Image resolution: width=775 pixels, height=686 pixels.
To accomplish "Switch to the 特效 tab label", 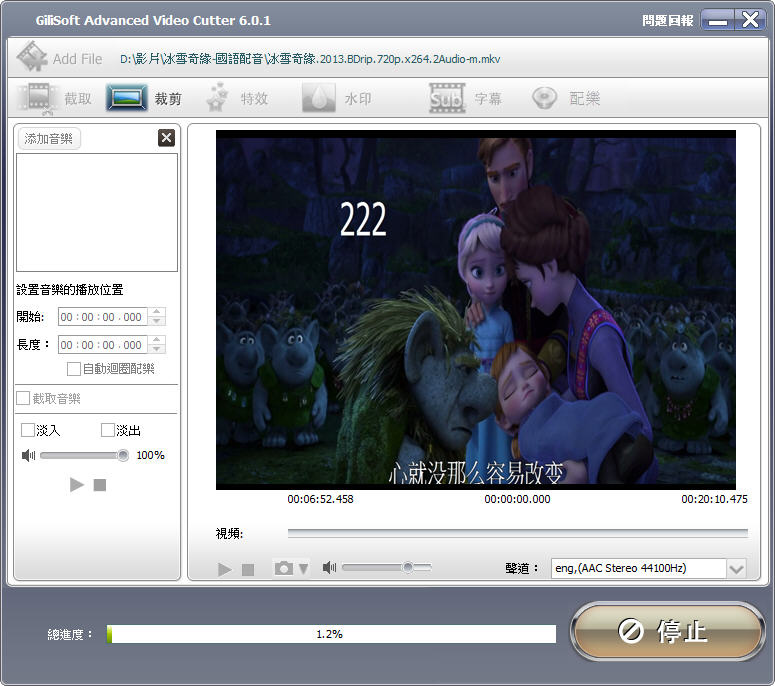I will coord(255,99).
